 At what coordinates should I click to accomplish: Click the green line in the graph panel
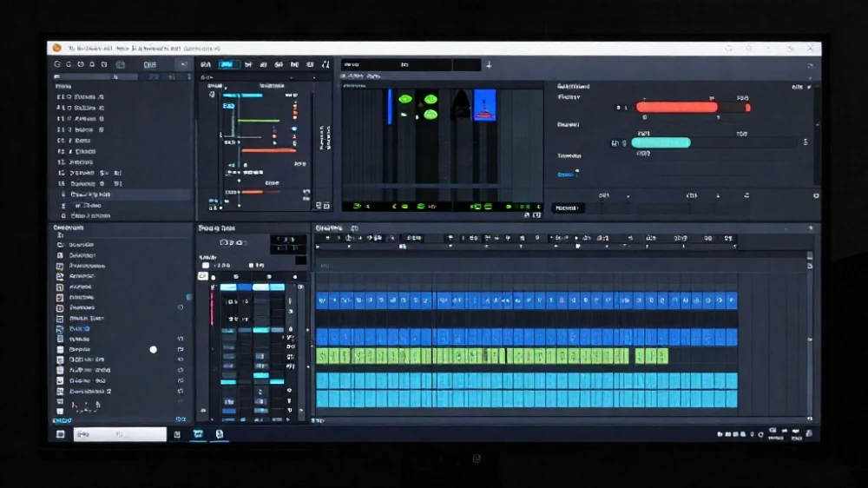coord(258,120)
